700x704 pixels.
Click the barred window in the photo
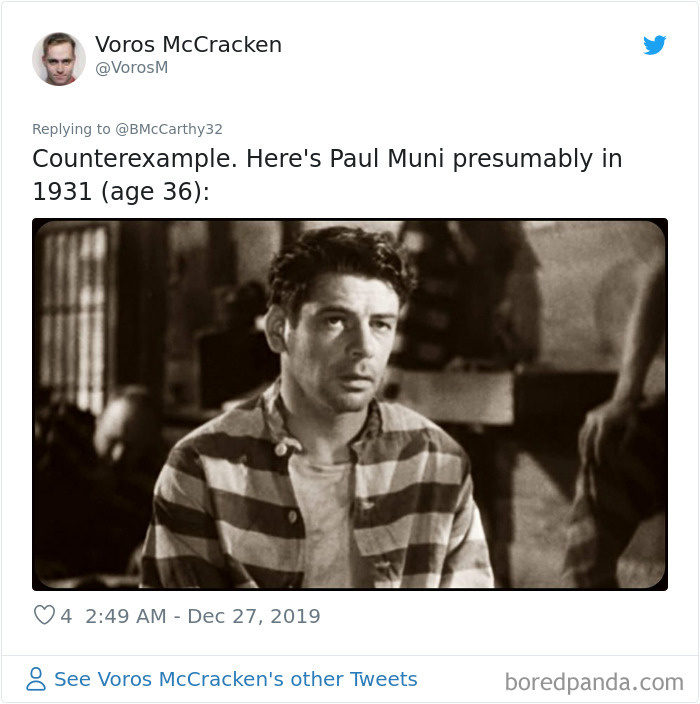tap(74, 317)
